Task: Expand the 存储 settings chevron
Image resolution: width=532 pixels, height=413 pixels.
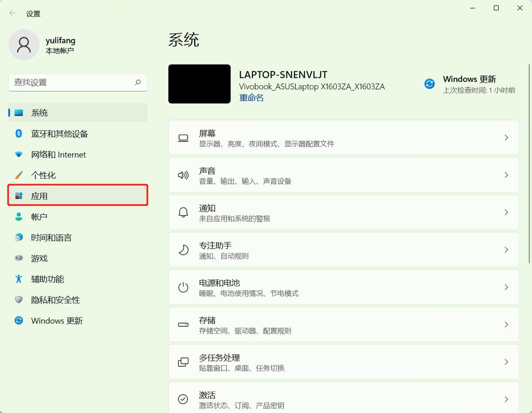Action: [x=506, y=324]
